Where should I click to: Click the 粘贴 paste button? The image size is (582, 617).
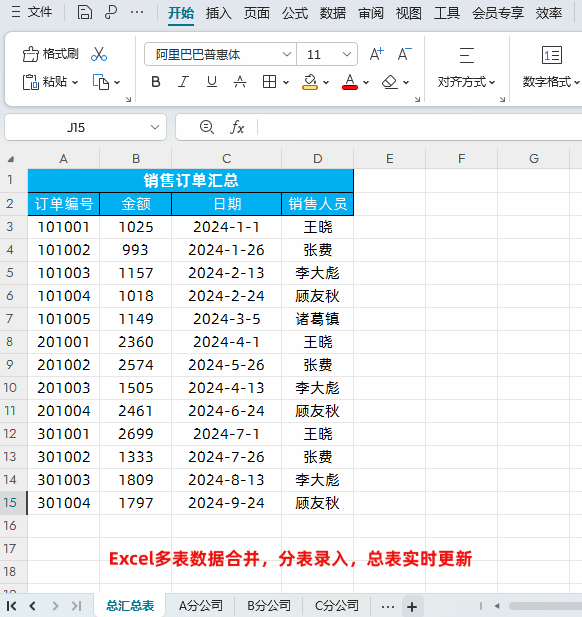pos(45,82)
